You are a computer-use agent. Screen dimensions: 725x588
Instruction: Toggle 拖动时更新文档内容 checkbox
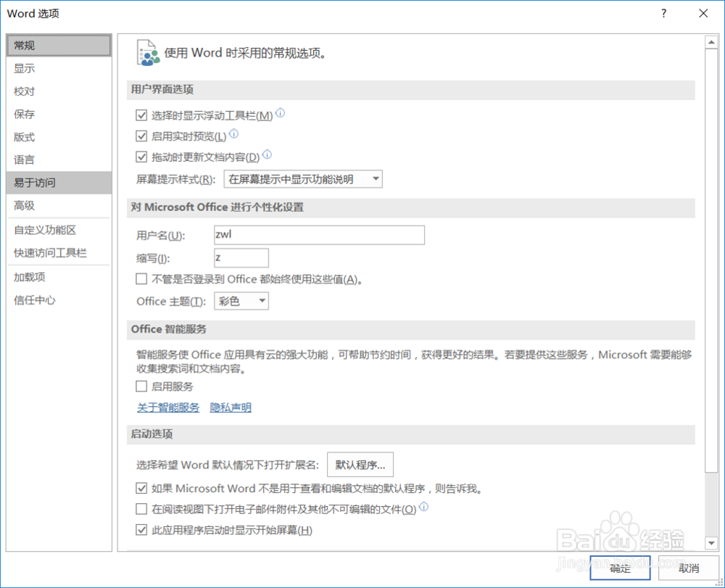(141, 157)
